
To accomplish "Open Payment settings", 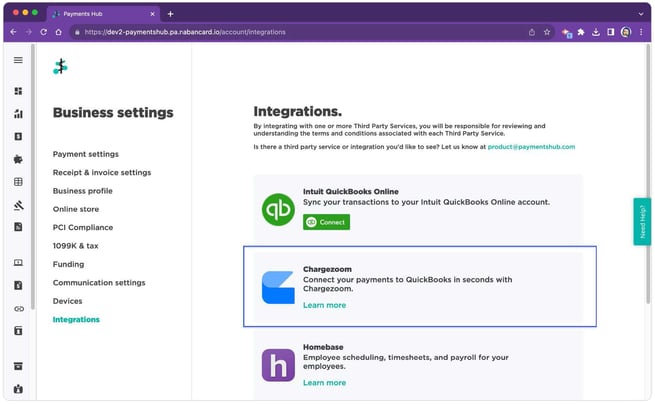I will tap(86, 154).
